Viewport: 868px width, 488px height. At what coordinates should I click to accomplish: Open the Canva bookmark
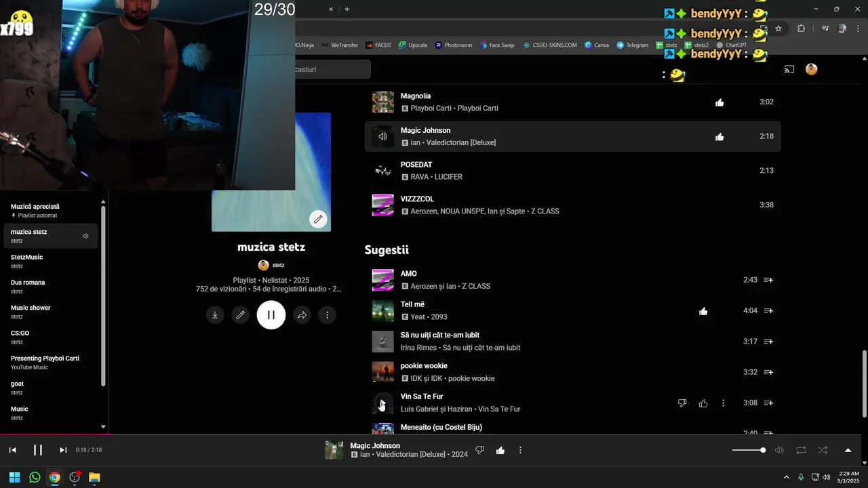pyautogui.click(x=597, y=45)
